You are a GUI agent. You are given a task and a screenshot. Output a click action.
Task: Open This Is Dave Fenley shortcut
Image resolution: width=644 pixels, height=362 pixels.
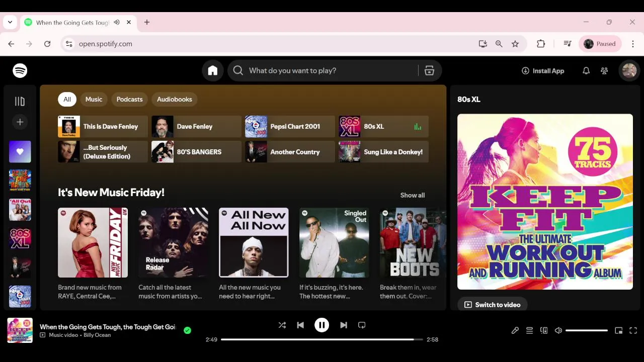[103, 127]
